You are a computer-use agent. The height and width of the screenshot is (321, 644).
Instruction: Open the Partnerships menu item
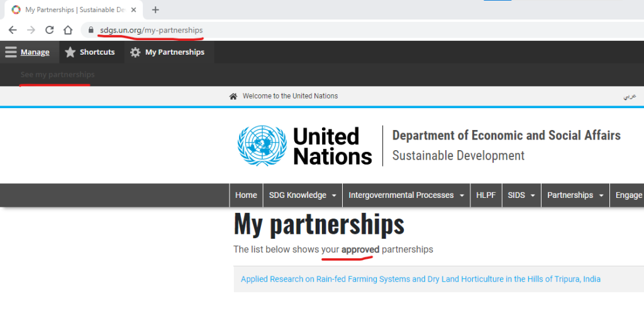(570, 195)
